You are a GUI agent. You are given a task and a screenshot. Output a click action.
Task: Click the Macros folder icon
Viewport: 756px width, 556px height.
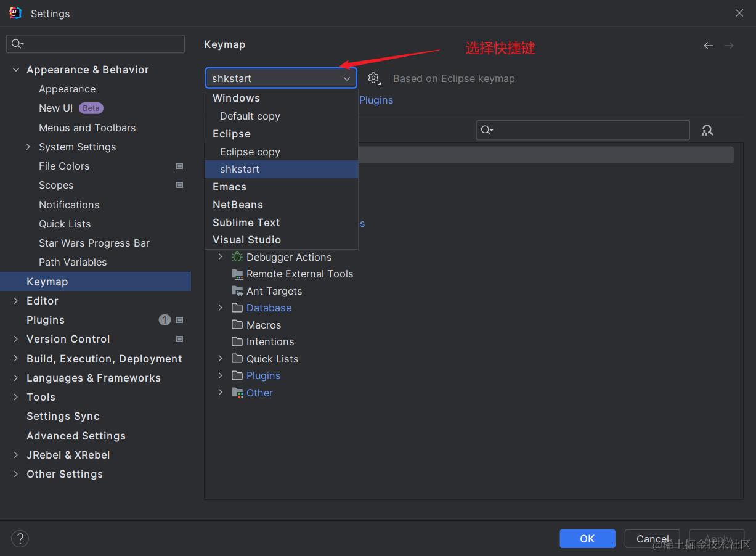pyautogui.click(x=237, y=325)
